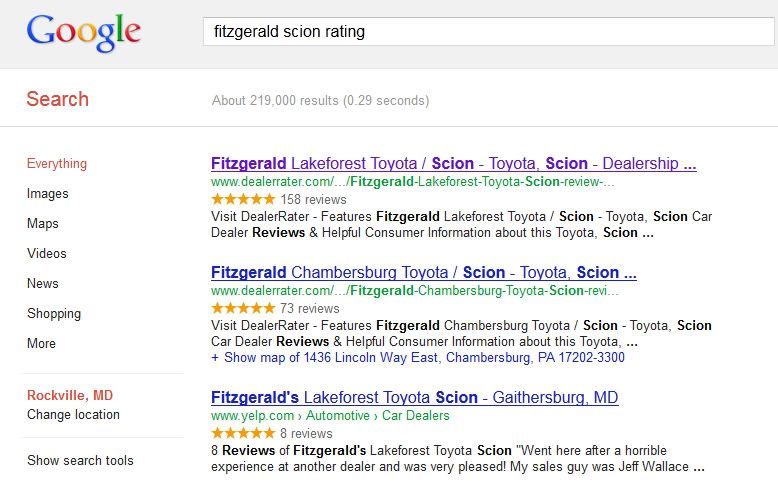Open Maps search results
Screen dimensions: 778x492
(x=43, y=224)
